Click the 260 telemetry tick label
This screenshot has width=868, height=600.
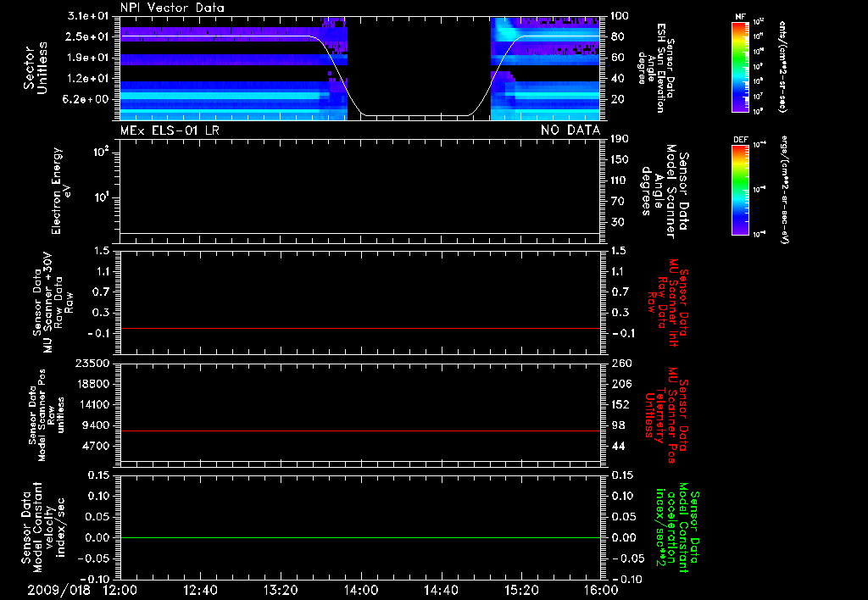(621, 364)
